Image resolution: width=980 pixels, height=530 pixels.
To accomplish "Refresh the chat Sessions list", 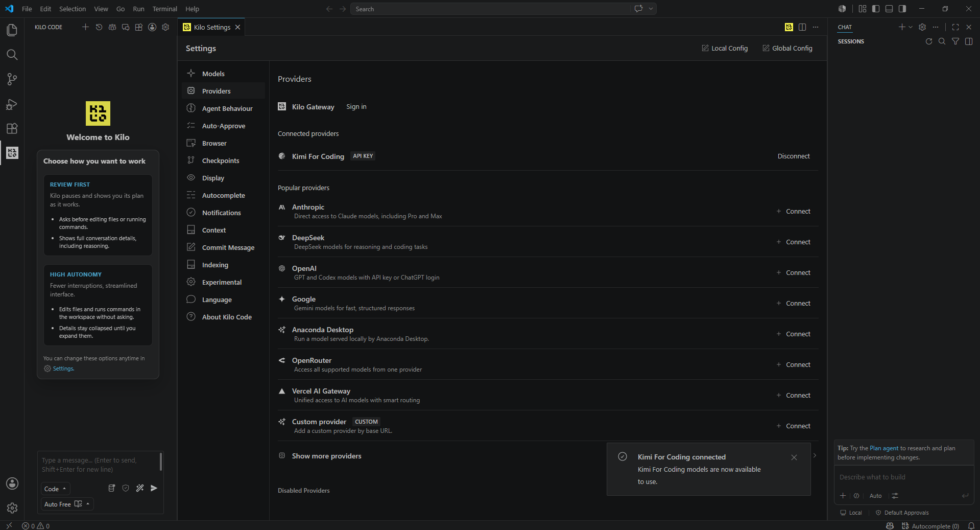I will coord(929,41).
